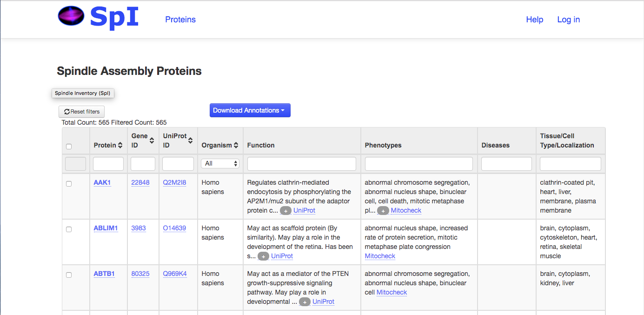Open UniProt ID Q2M2I8 link
Screen dimensions: 644x315
click(x=174, y=182)
